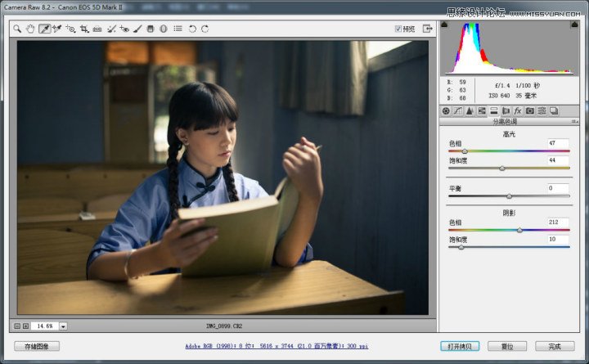Switch to the Lens Corrections panel tab
This screenshot has width=589, height=364.
click(506, 110)
